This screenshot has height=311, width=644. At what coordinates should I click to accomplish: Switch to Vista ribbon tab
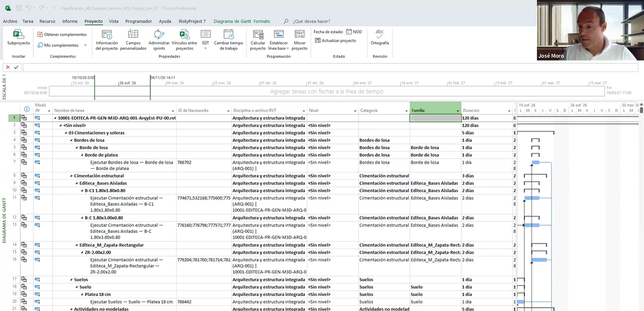[114, 21]
